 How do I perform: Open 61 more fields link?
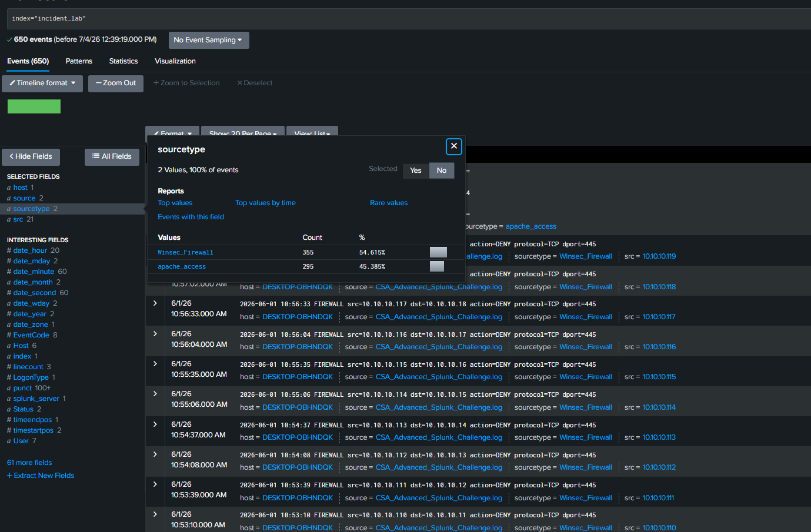point(29,463)
